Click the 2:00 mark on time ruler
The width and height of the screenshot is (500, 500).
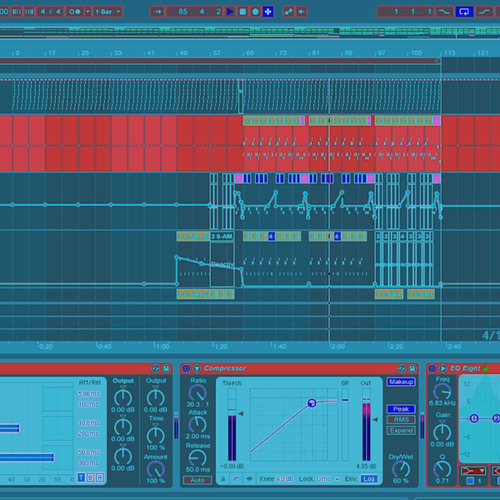(x=337, y=347)
